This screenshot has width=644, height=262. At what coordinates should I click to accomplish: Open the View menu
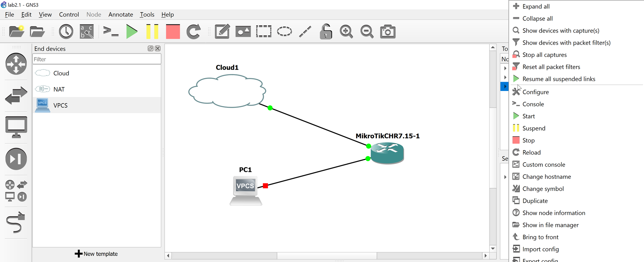45,14
